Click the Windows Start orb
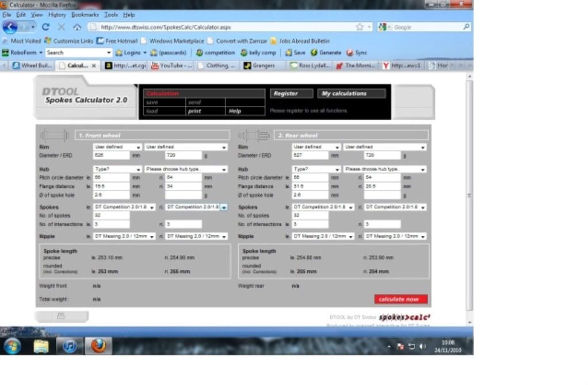588x385 pixels. tap(13, 346)
